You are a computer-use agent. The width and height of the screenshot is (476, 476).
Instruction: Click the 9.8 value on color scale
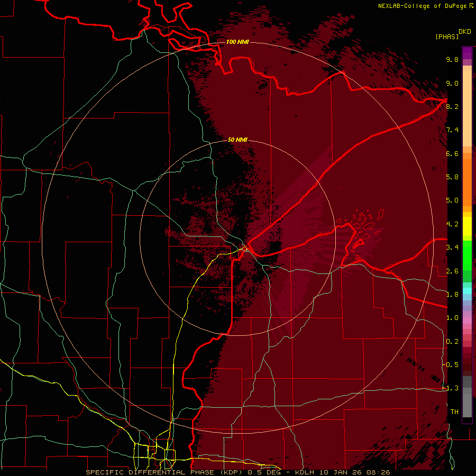tap(452, 59)
